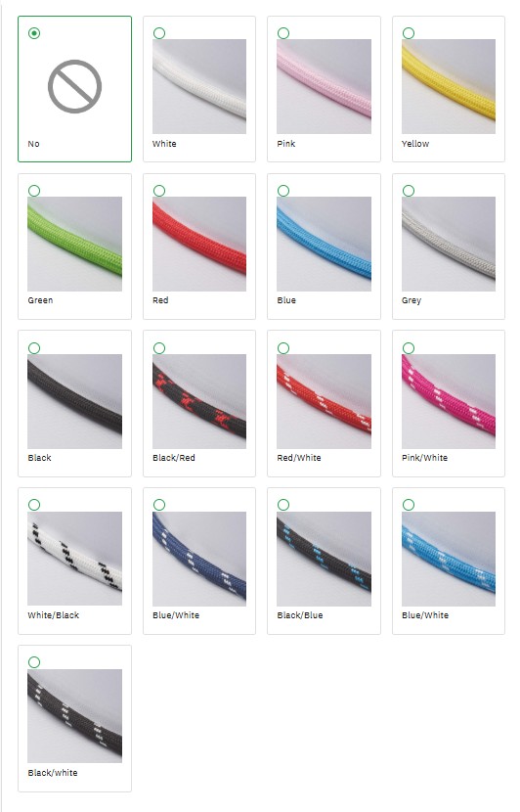This screenshot has height=812, width=520.
Task: Choose the Red cable swatch
Action: tap(199, 244)
